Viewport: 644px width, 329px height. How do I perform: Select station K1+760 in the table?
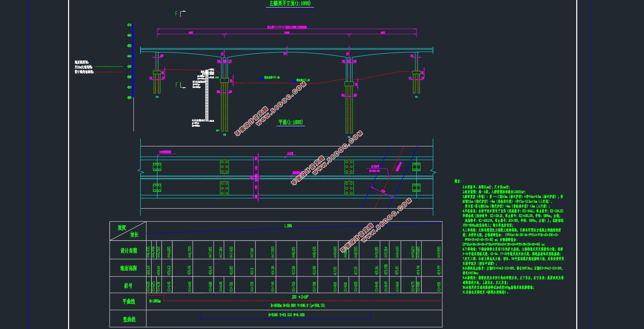[x=293, y=286]
